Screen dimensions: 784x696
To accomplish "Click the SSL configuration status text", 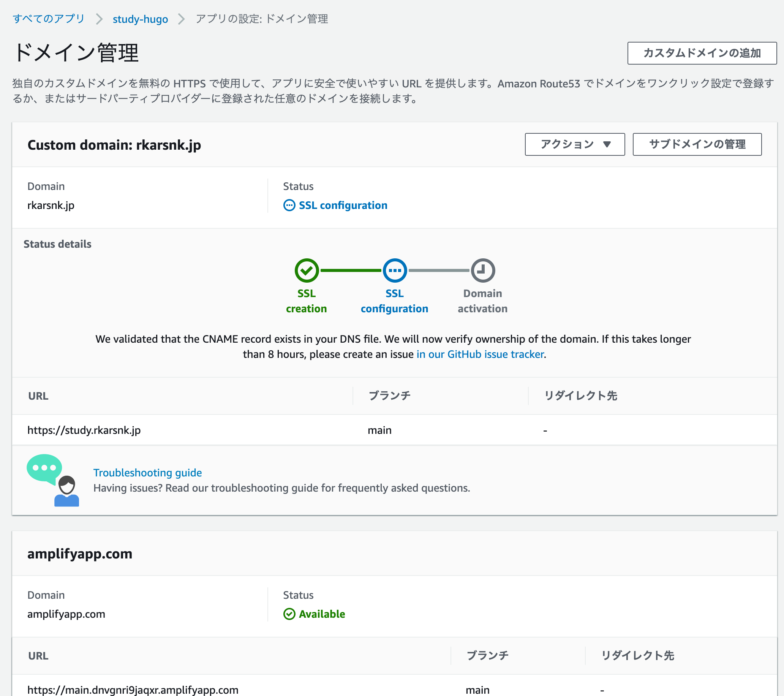I will (x=343, y=205).
